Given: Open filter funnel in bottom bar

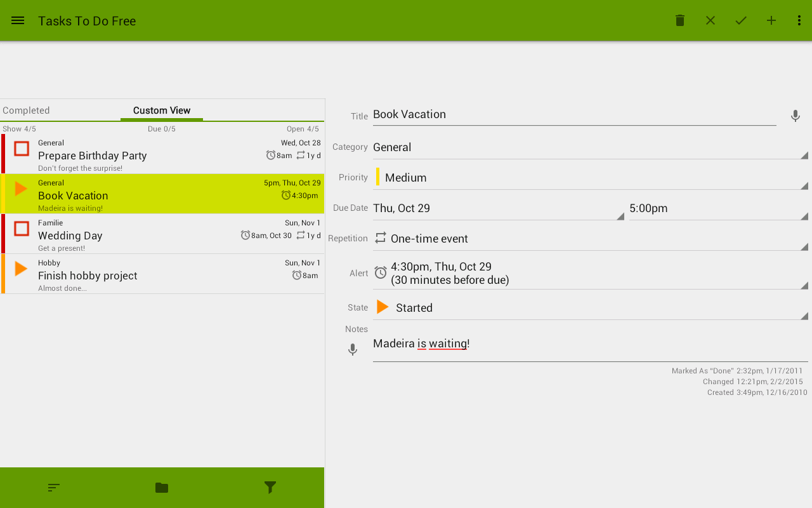Looking at the screenshot, I should point(270,488).
